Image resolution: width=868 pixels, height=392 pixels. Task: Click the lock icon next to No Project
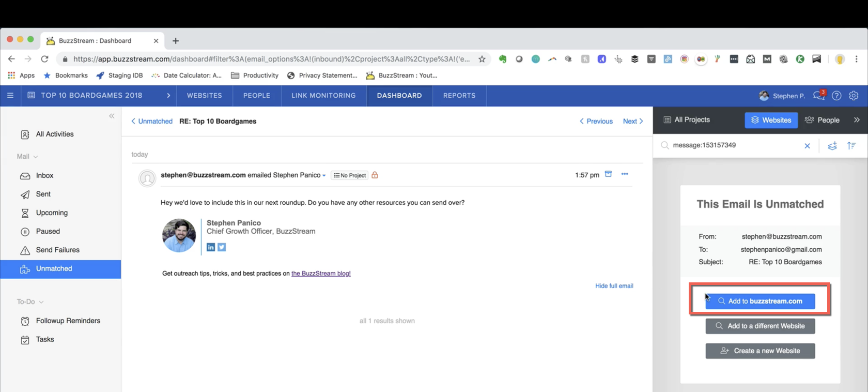tap(375, 175)
